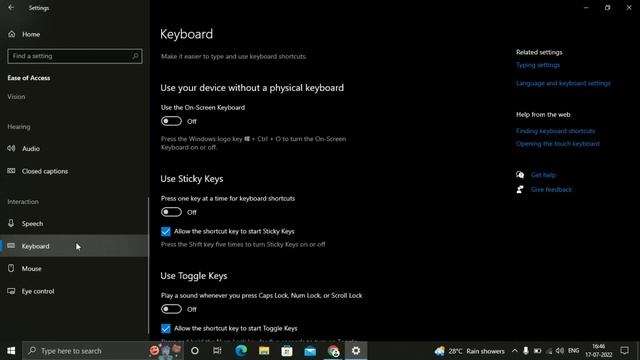Open Opening the touch keyboard link

click(x=558, y=144)
